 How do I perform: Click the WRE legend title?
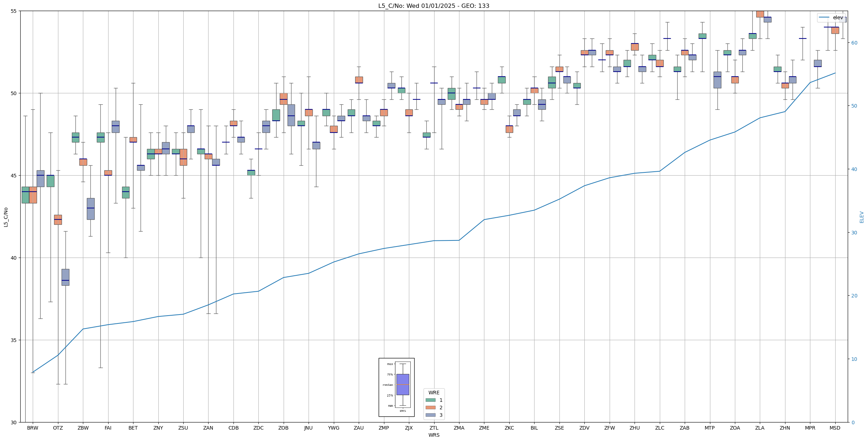point(433,393)
